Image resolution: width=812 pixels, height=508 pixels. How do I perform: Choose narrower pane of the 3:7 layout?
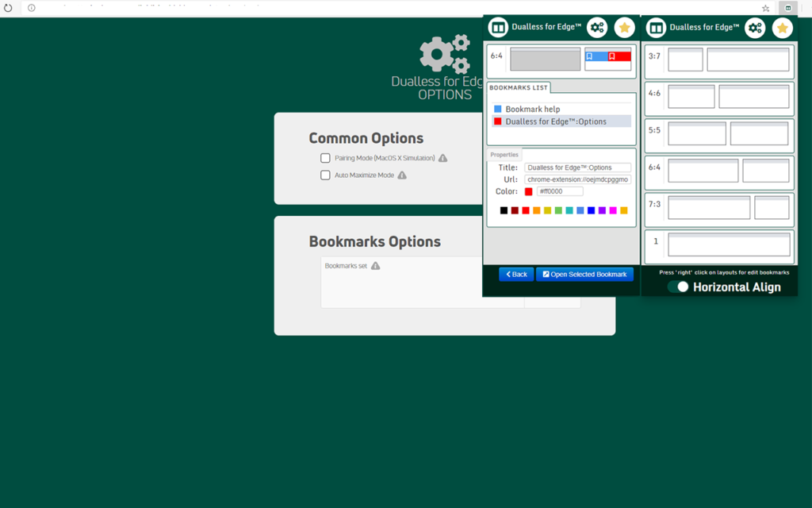point(685,60)
